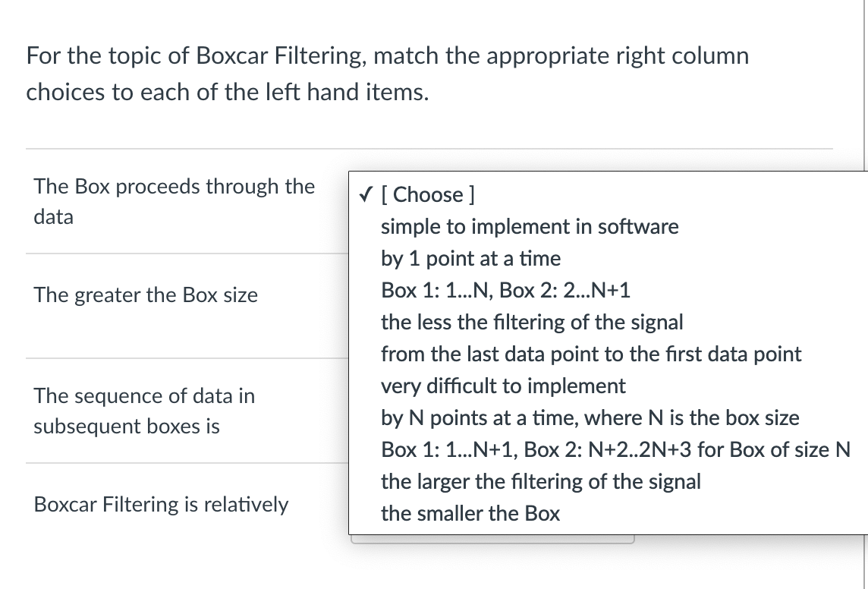
Task: Pick "the smaller the Box" choice
Action: (x=470, y=513)
